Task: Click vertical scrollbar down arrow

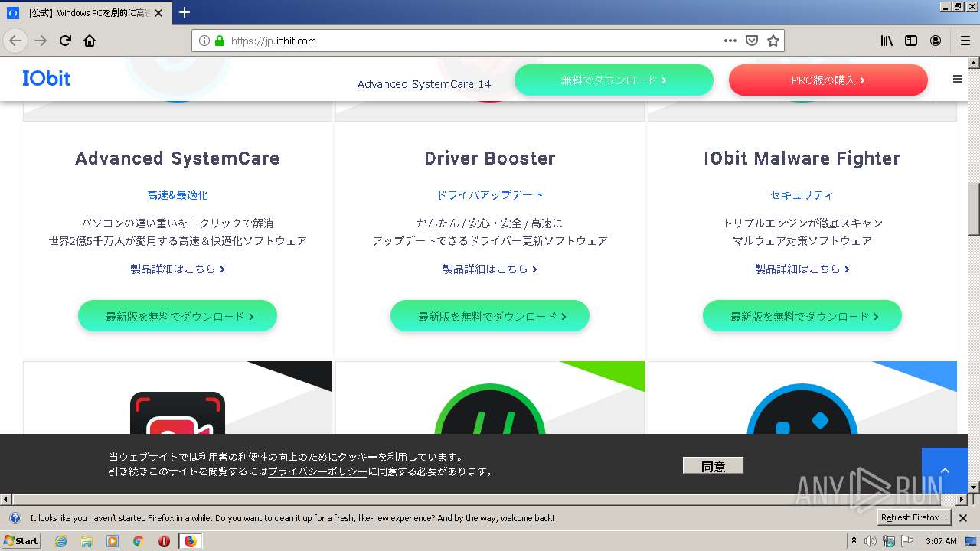Action: point(974,487)
